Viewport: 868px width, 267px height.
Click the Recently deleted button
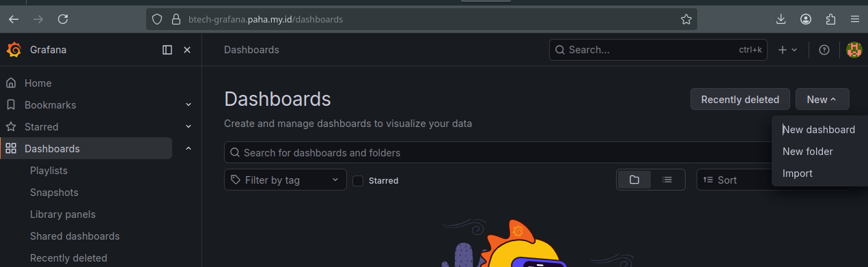point(740,100)
